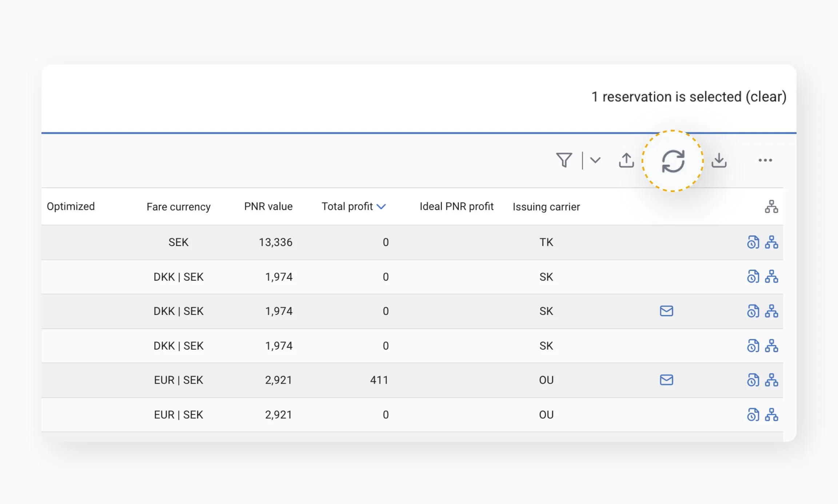This screenshot has height=504, width=838.
Task: Click the upload/export icon in toolbar
Action: coord(626,160)
